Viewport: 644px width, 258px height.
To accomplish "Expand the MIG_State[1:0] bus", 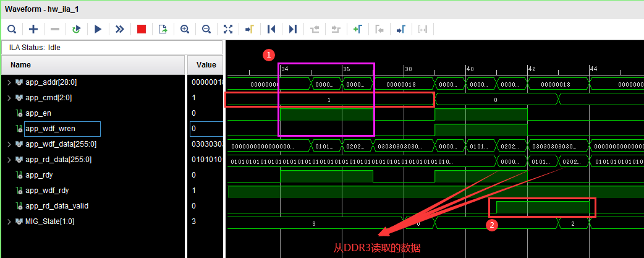I will [x=9, y=221].
